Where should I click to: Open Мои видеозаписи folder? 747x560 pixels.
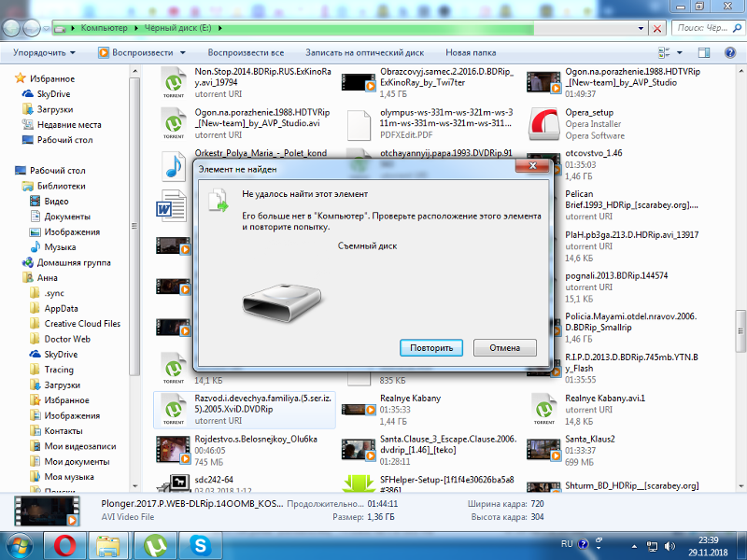[80, 446]
